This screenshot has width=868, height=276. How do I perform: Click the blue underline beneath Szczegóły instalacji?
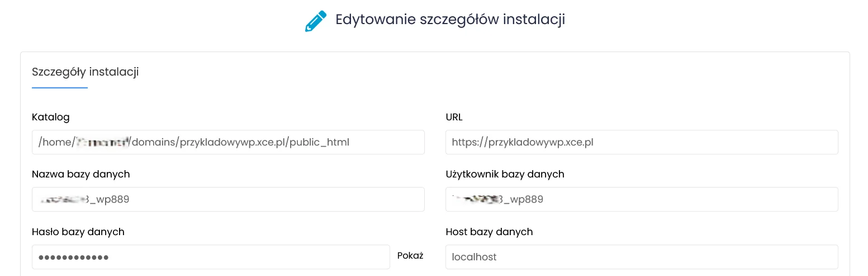point(60,88)
